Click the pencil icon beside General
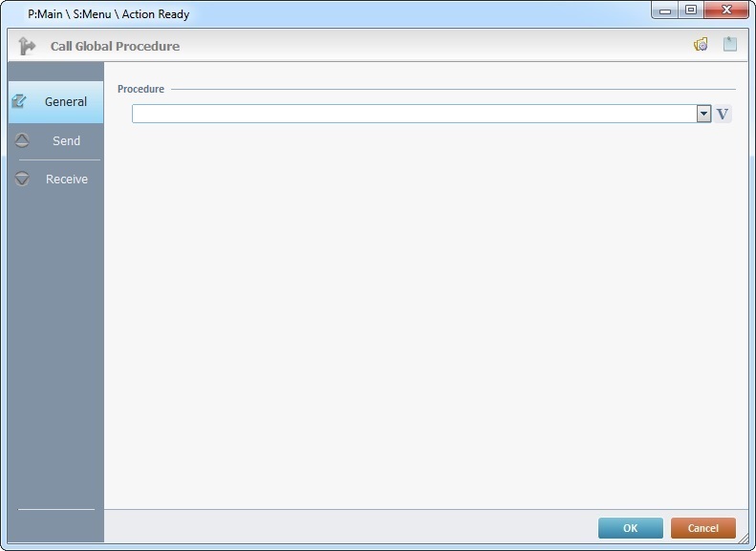This screenshot has height=551, width=756. point(20,101)
